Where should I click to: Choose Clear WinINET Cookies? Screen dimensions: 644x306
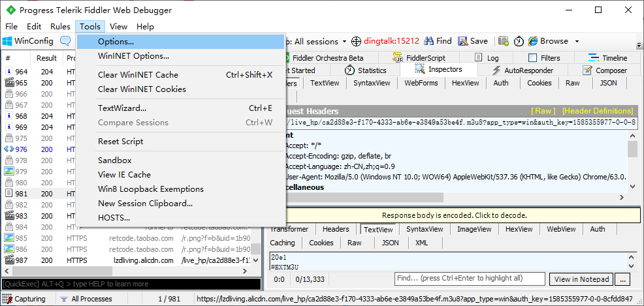pyautogui.click(x=181, y=89)
